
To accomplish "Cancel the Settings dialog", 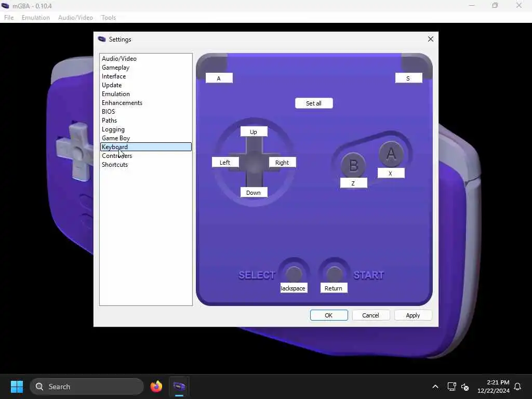I will tap(371, 315).
